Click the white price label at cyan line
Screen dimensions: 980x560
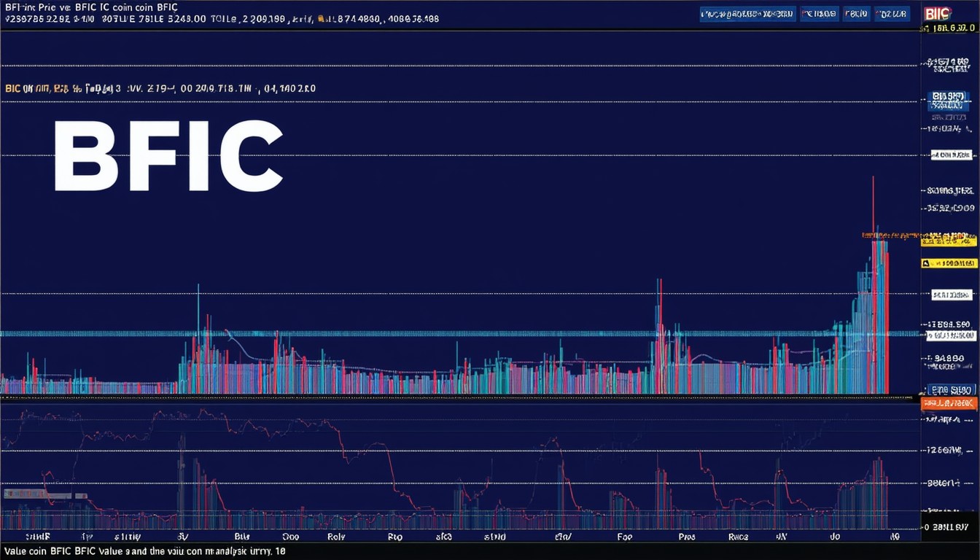(951, 335)
